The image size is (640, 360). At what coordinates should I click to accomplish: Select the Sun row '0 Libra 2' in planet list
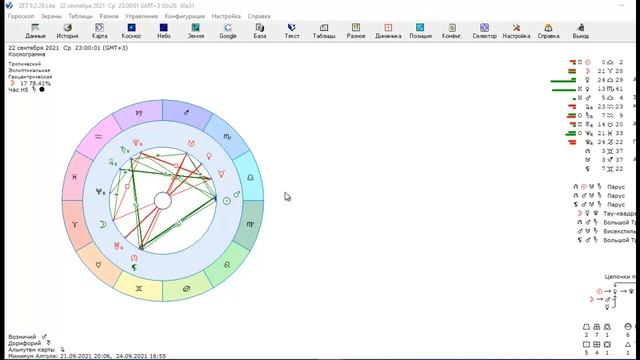pyautogui.click(x=597, y=62)
